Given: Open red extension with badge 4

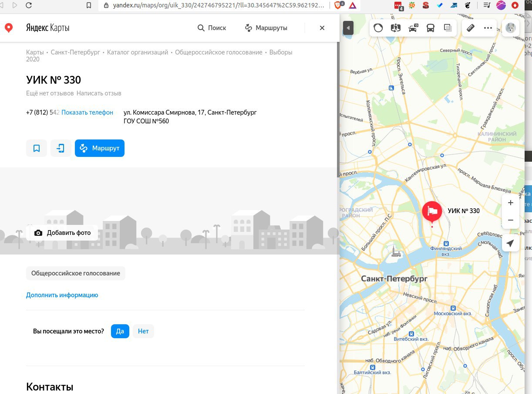Looking at the screenshot, I should 398,5.
